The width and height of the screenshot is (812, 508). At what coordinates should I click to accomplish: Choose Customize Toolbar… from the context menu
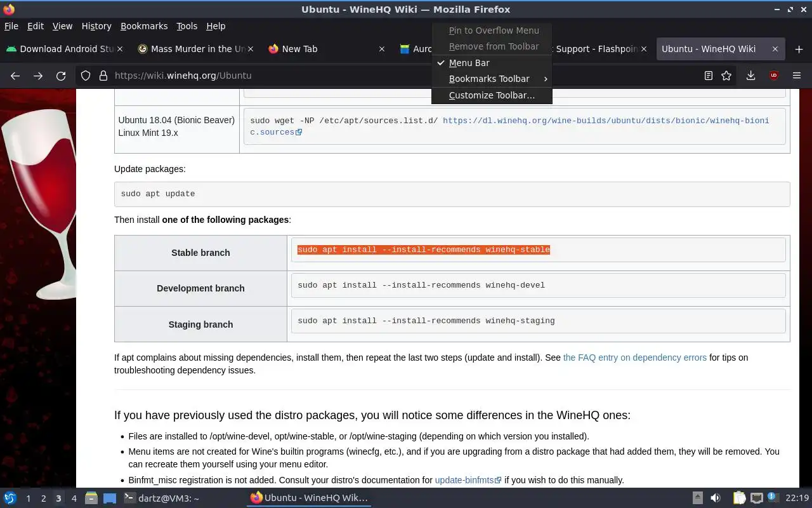[492, 95]
